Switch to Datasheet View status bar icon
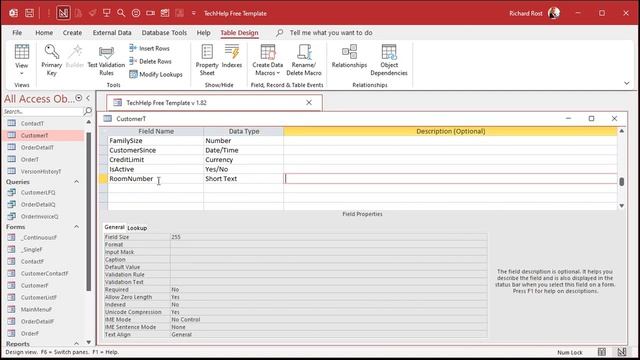Image resolution: width=640 pixels, height=360 pixels. click(x=602, y=352)
